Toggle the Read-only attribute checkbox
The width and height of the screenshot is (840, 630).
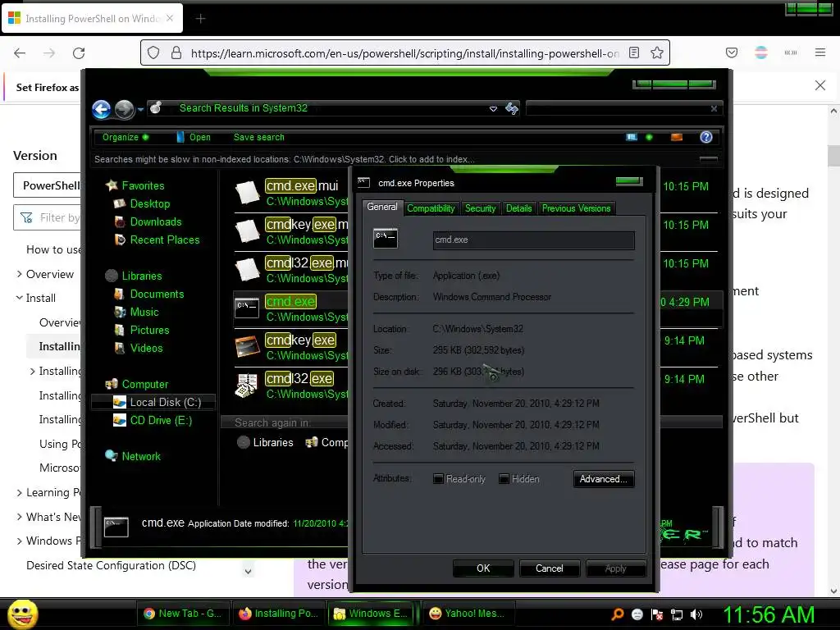[438, 479]
